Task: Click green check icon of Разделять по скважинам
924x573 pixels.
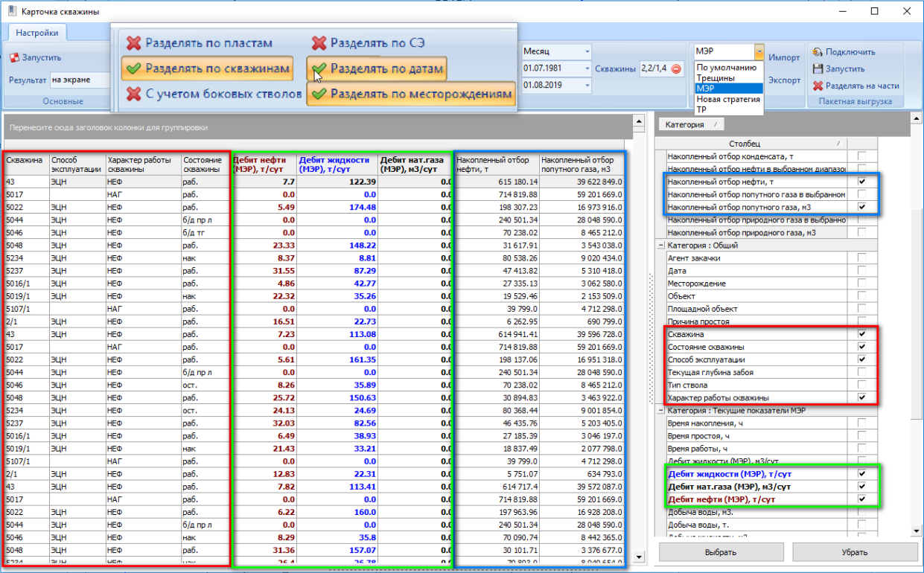Action: pyautogui.click(x=134, y=68)
